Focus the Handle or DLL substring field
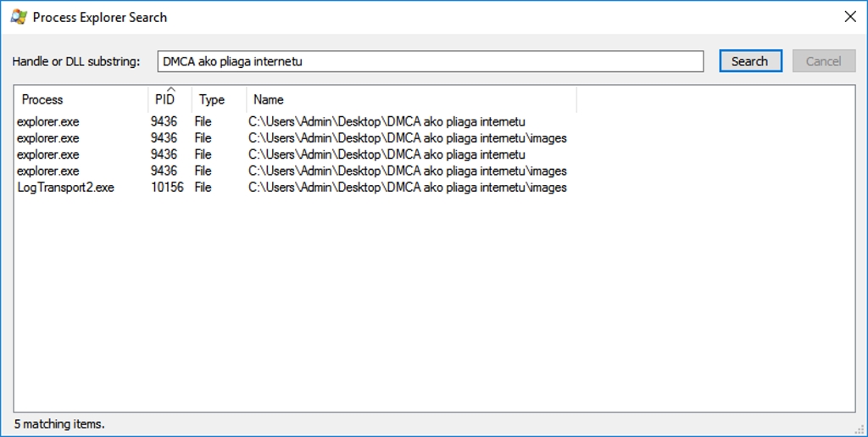 [x=430, y=61]
